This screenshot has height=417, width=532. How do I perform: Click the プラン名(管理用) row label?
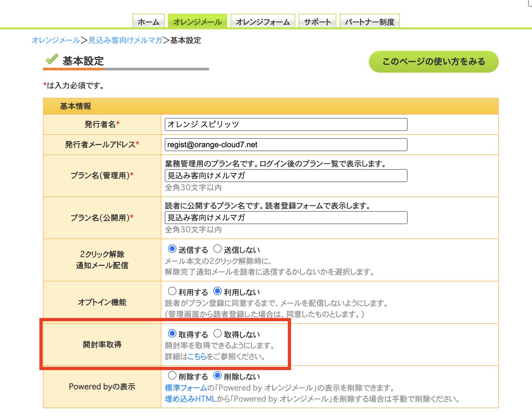pyautogui.click(x=102, y=176)
